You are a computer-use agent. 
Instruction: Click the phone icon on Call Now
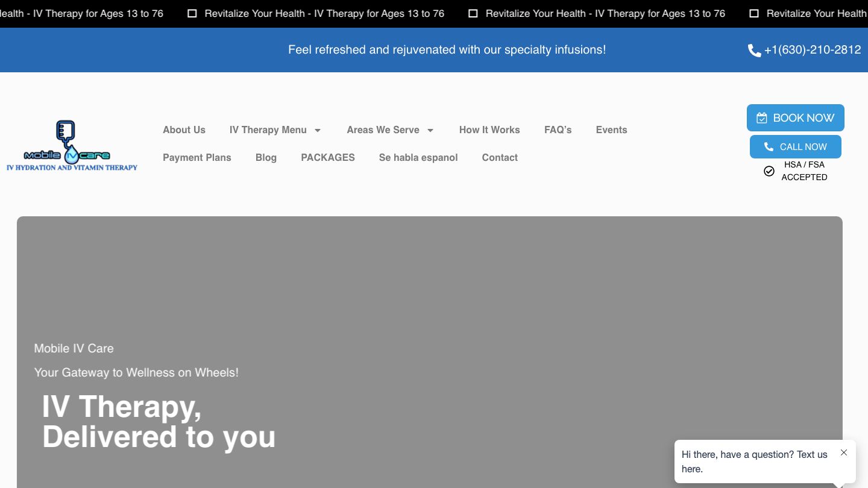point(769,147)
